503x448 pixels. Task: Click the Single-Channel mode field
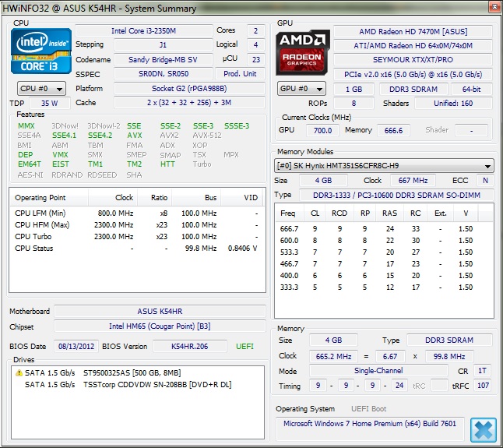(378, 371)
